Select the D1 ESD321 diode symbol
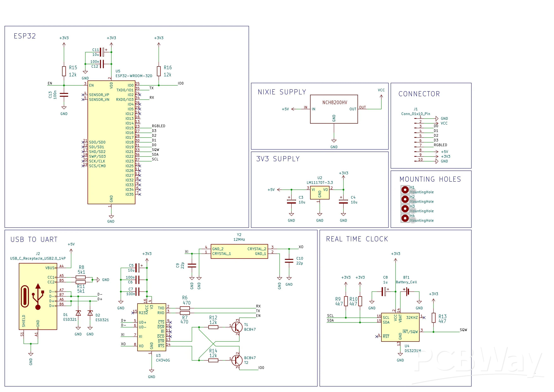This screenshot has height=392, width=554. [78, 313]
